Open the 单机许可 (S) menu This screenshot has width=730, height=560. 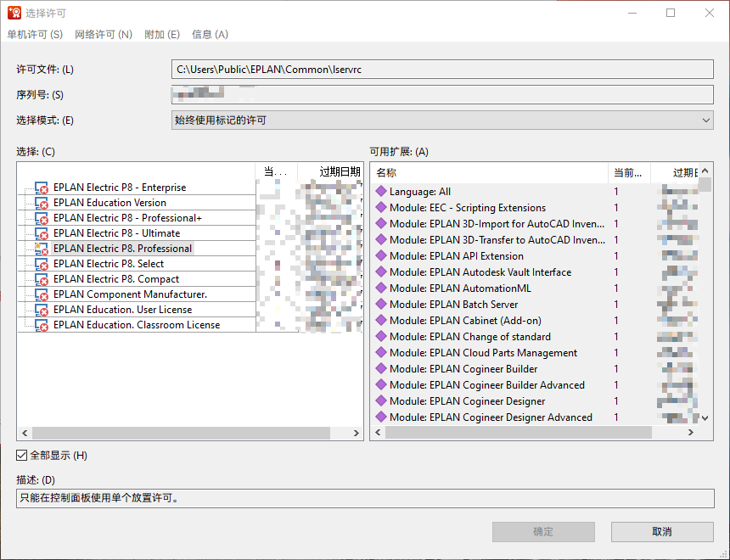35,35
